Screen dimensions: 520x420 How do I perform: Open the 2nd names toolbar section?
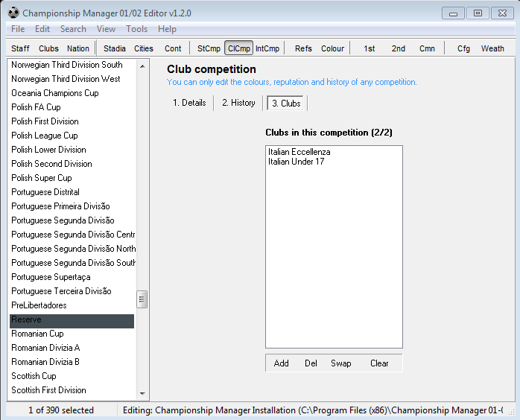pos(399,48)
